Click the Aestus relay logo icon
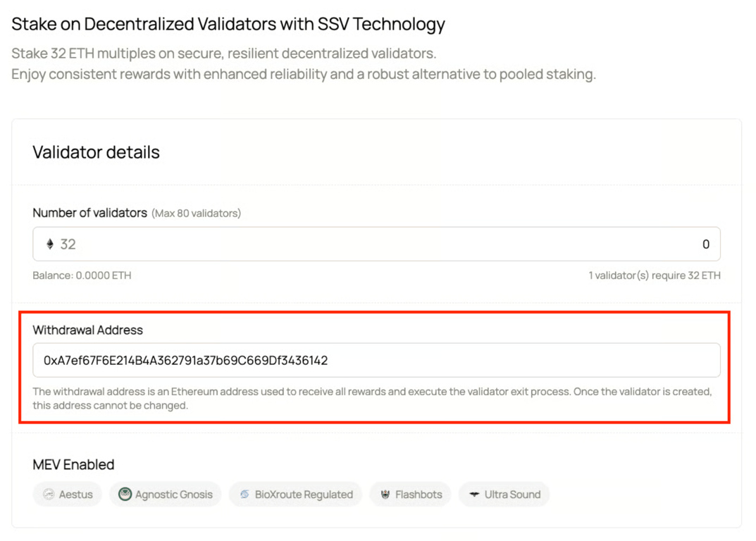The height and width of the screenshot is (541, 756). (x=49, y=495)
